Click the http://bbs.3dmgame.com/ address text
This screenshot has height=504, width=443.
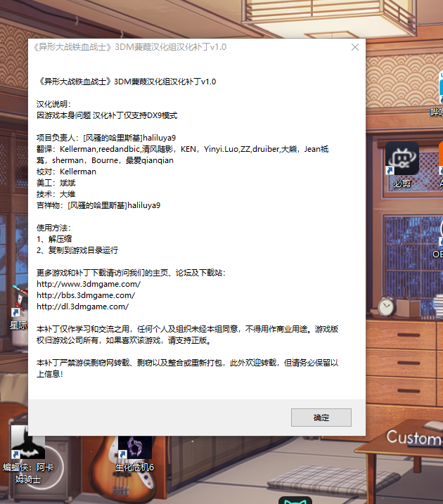pos(86,295)
